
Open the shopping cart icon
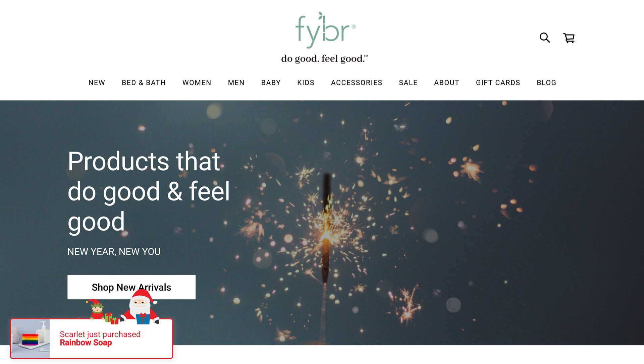click(x=569, y=38)
